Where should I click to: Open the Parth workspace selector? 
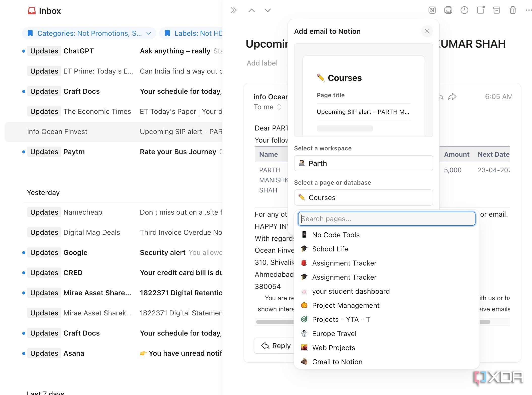click(363, 163)
